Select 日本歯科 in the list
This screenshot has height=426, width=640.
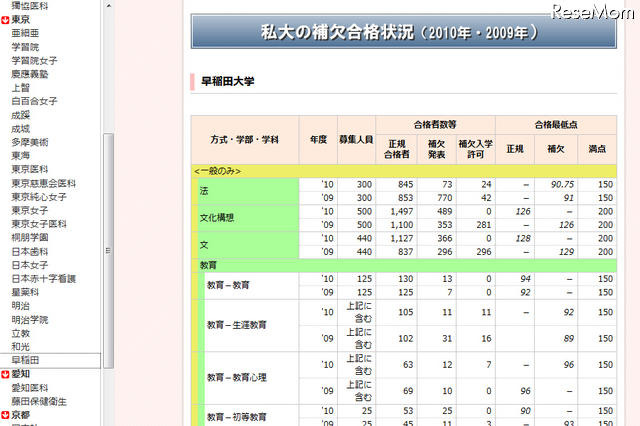click(x=30, y=251)
